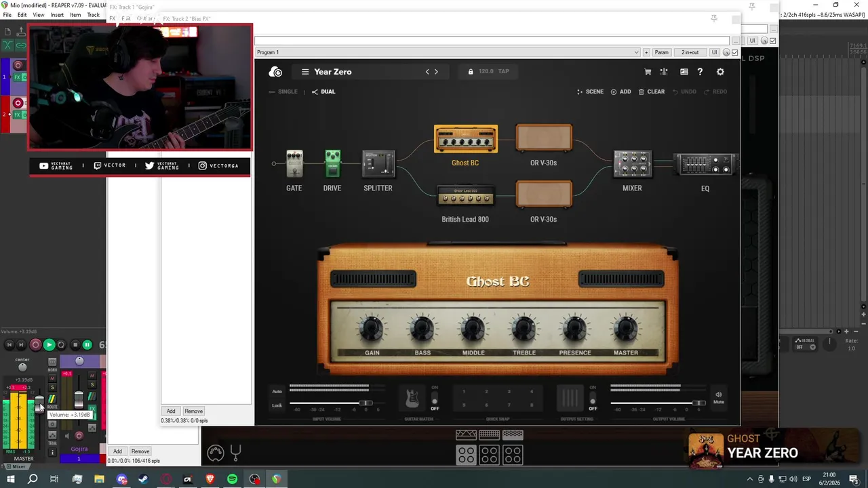868x488 pixels.
Task: Click the Param button in FX window
Action: point(662,52)
